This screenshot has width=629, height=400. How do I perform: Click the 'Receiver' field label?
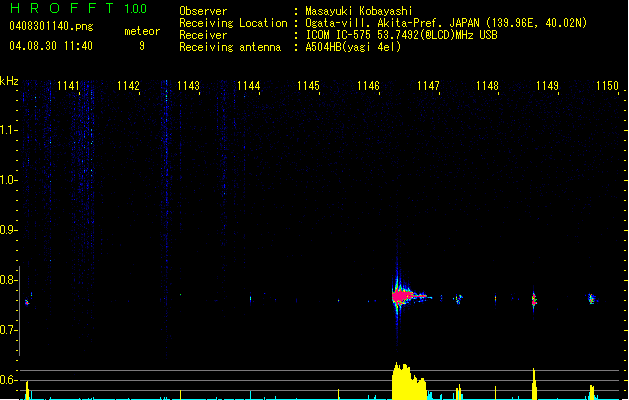(203, 35)
